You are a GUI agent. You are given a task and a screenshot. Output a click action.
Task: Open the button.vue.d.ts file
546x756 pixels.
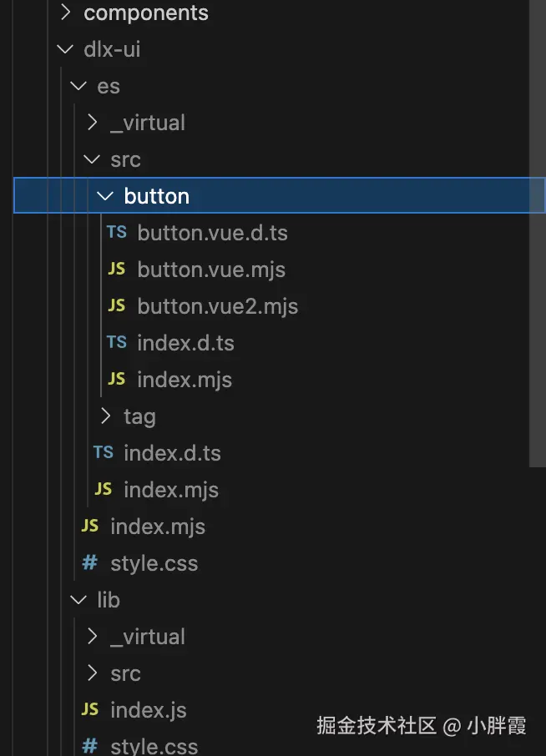tap(212, 233)
